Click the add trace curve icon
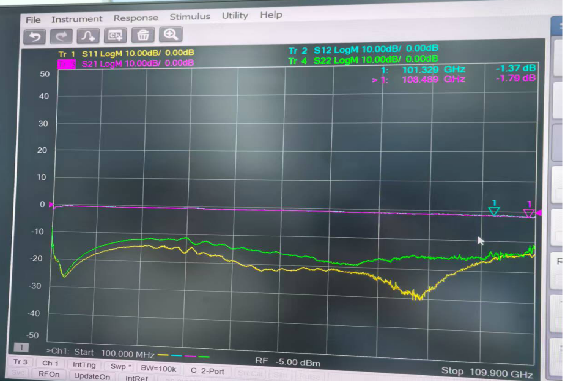Viewport: 588px width, 382px height. pos(88,36)
